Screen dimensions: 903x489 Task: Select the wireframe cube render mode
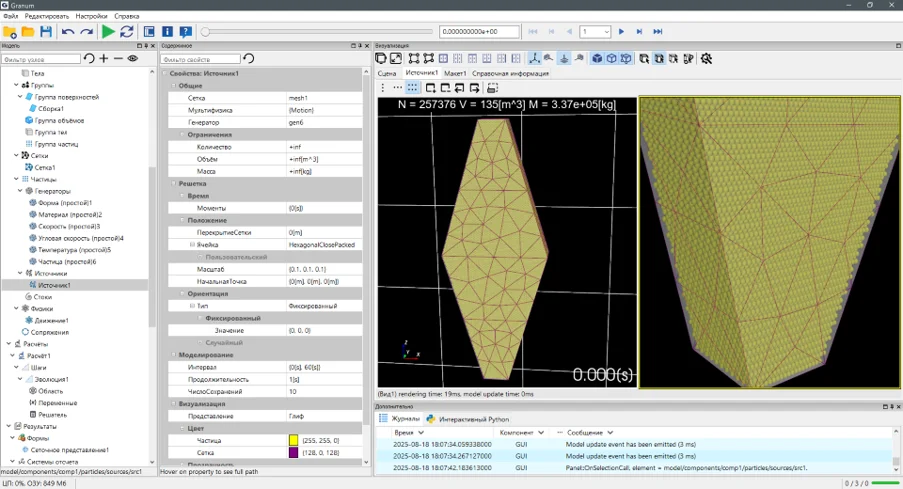(x=612, y=58)
